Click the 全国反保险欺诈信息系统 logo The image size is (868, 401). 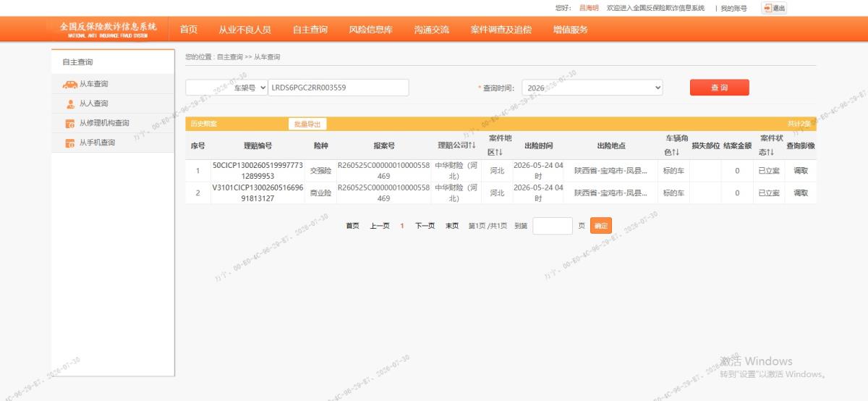pyautogui.click(x=108, y=30)
